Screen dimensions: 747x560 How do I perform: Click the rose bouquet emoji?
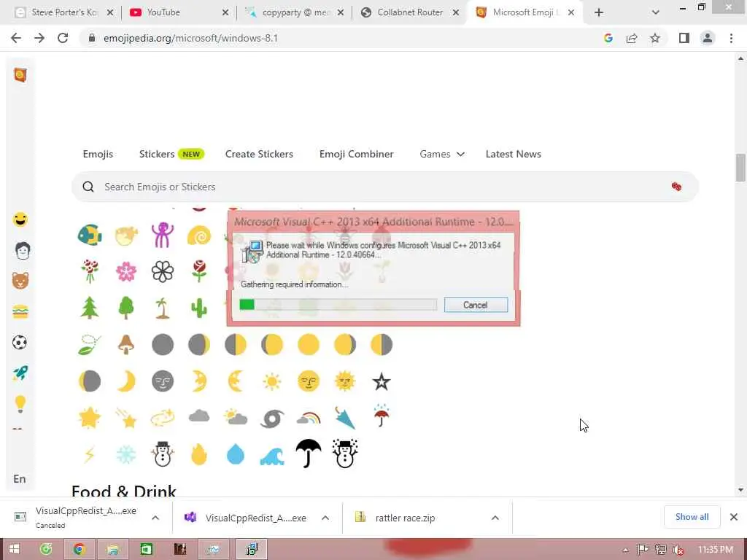tap(90, 271)
